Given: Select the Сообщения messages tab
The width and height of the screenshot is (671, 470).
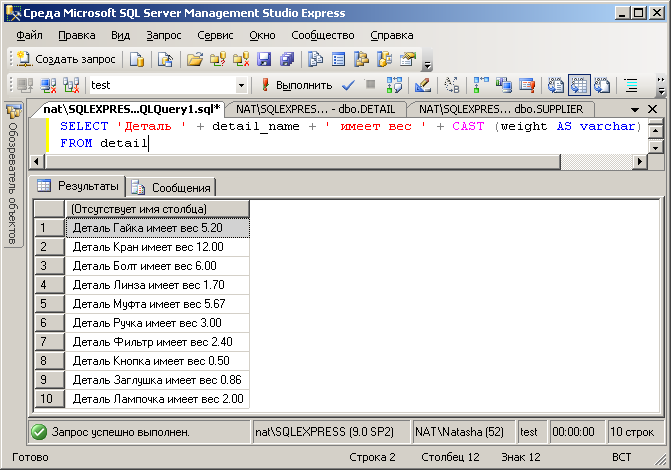Looking at the screenshot, I should tap(171, 187).
